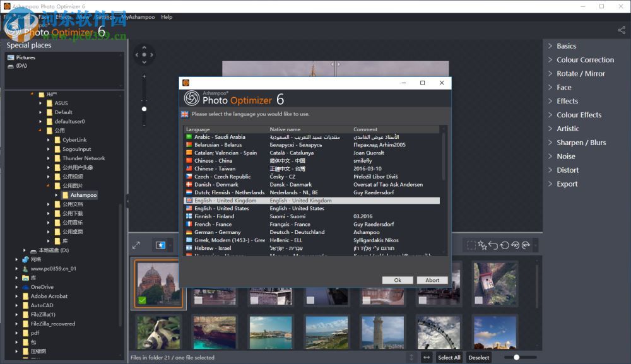Click the favorites star filter button

click(160, 245)
